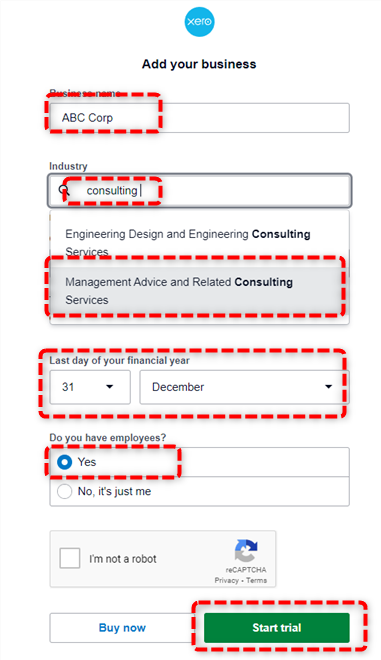
Task: Click the Industry field label
Action: [68, 166]
